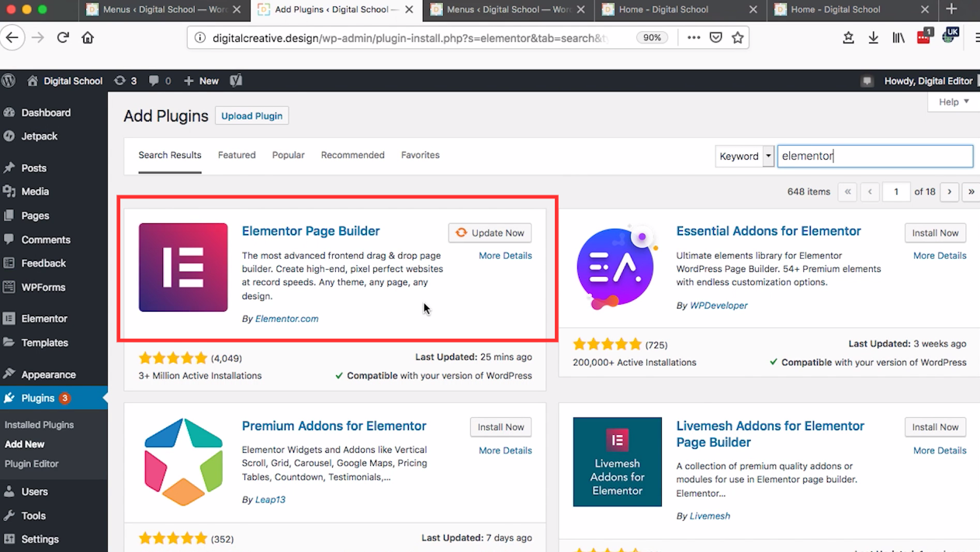Reload the page with refresh icon
The image size is (980, 552).
pos(63,37)
